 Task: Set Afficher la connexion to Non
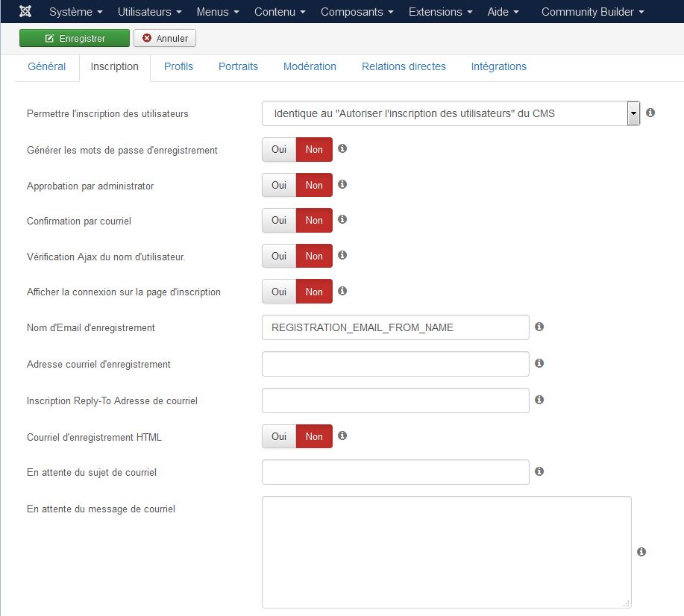tap(314, 292)
